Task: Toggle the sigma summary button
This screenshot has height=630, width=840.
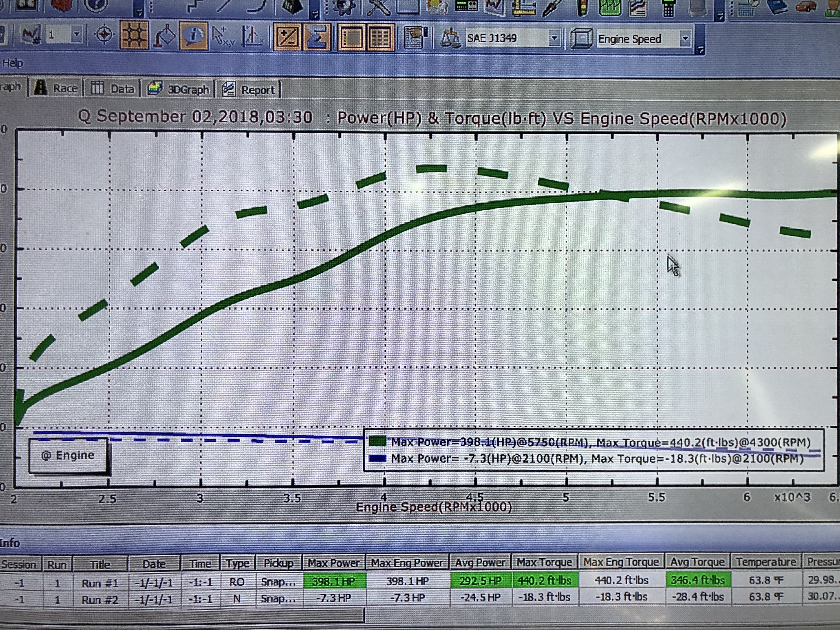Action: click(316, 37)
